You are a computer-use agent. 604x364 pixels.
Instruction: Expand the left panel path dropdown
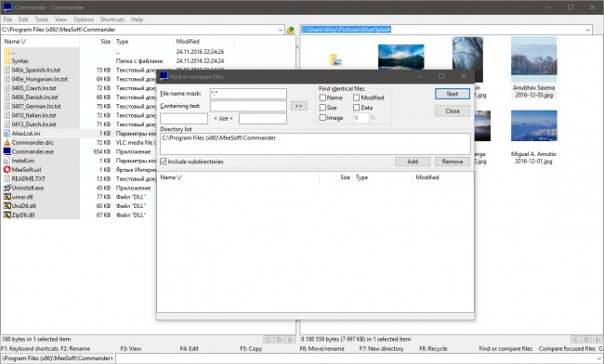281,30
